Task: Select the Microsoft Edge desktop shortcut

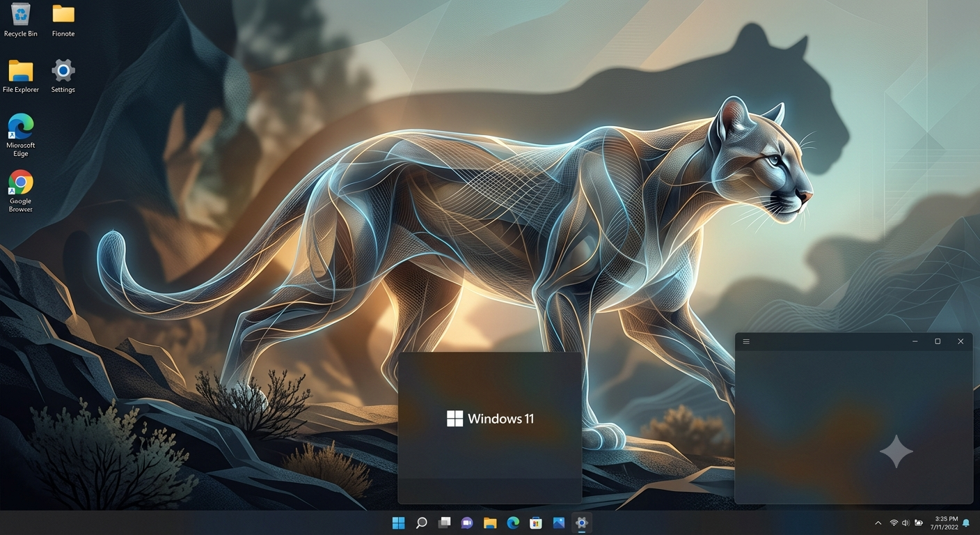Action: point(21,135)
